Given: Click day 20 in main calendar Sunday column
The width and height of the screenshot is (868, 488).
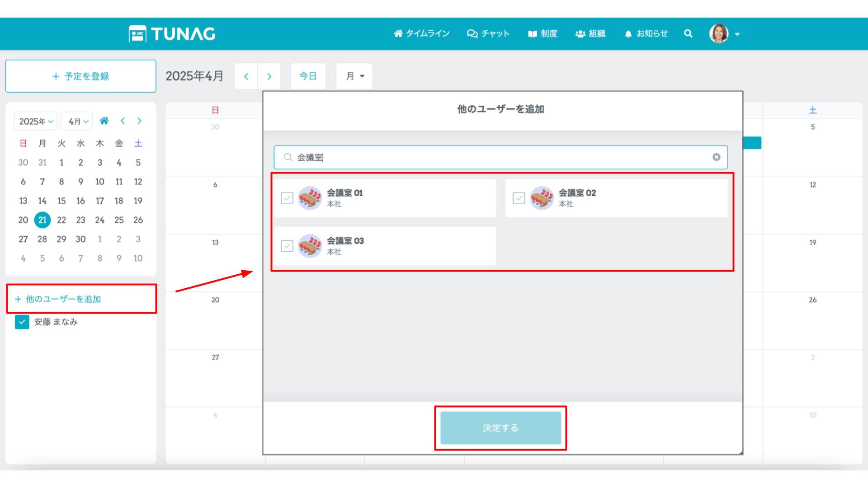Looking at the screenshot, I should (215, 300).
